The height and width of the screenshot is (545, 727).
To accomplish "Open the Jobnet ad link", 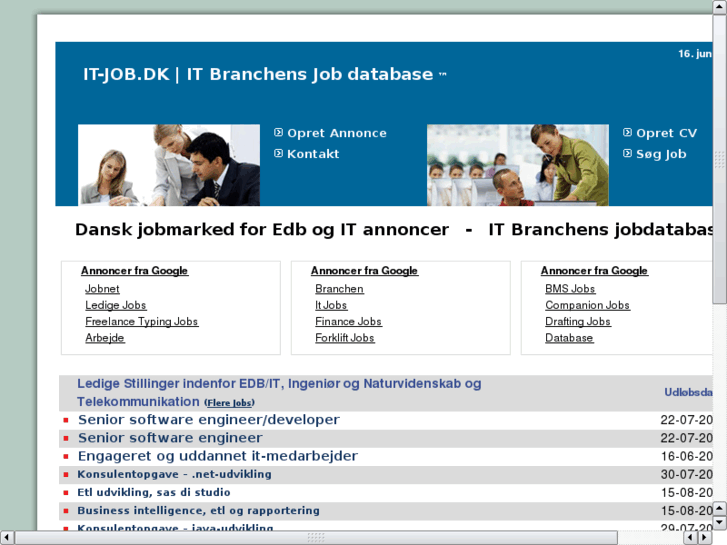I will [102, 289].
